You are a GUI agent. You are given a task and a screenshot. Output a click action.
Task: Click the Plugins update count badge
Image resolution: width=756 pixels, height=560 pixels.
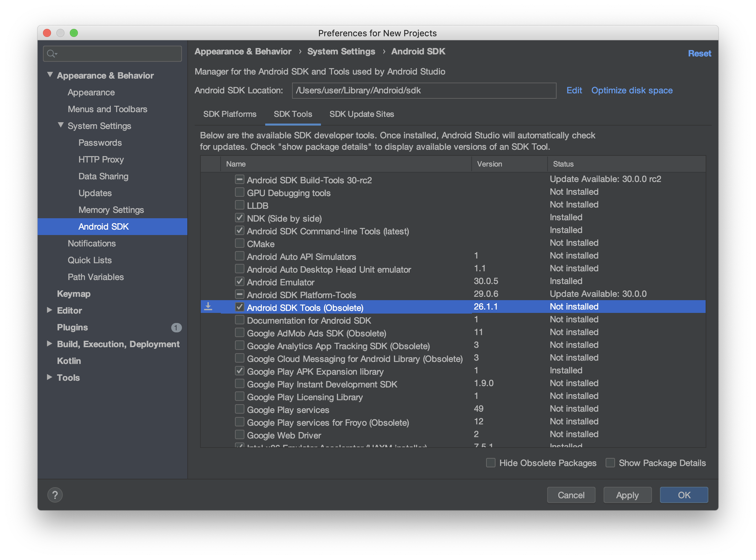pos(176,327)
